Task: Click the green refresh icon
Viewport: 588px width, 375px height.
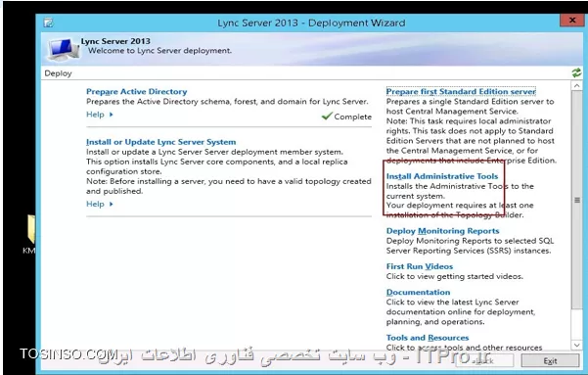Action: click(576, 72)
